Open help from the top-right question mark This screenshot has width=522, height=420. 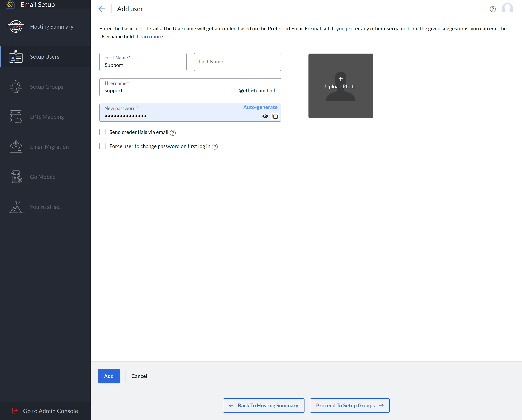(493, 9)
